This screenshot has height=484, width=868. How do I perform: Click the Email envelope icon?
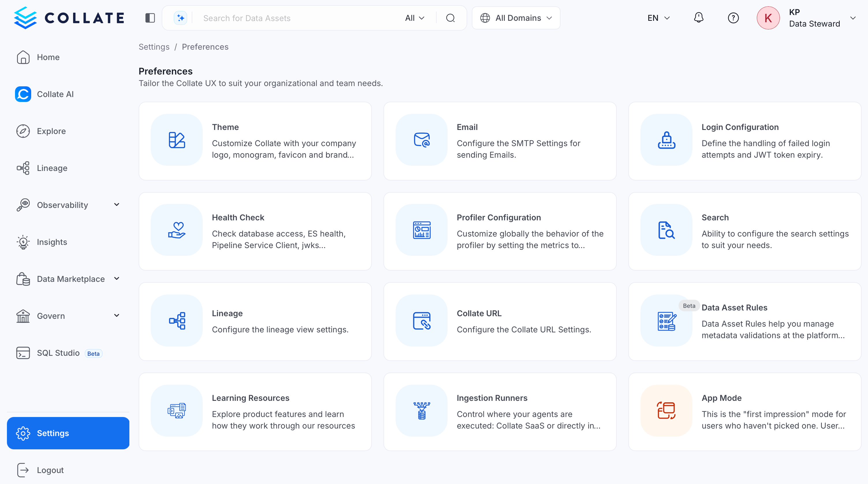[422, 140]
